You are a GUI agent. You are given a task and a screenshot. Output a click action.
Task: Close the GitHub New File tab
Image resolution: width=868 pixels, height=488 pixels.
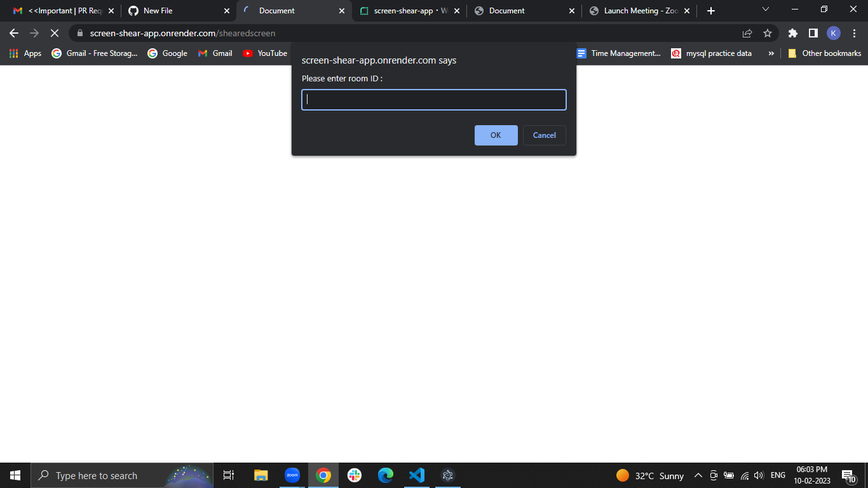tap(227, 11)
